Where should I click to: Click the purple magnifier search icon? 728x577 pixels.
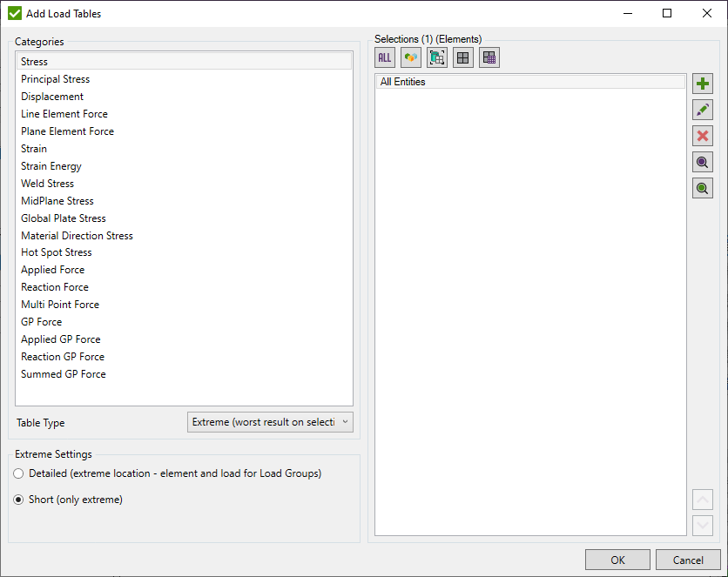(x=703, y=162)
